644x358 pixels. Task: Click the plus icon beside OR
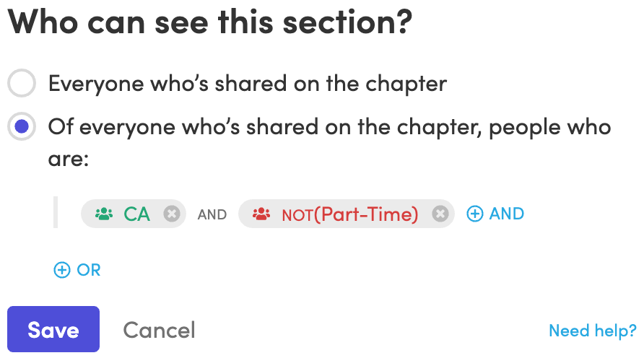coord(62,270)
